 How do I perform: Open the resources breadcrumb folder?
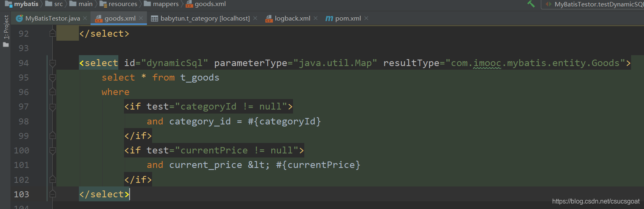[x=118, y=4]
